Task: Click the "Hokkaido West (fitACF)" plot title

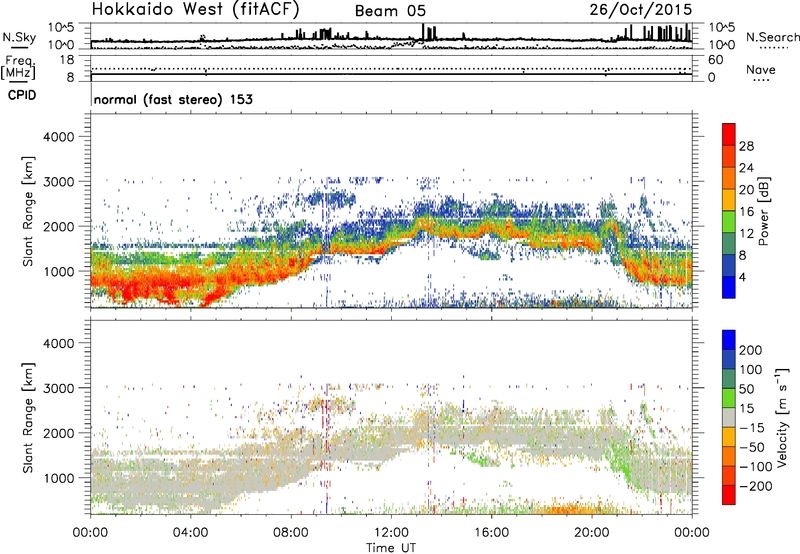Action: pos(195,9)
